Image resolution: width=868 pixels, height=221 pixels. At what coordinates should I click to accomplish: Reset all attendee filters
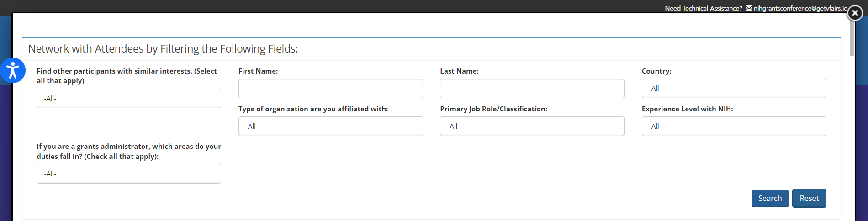809,199
